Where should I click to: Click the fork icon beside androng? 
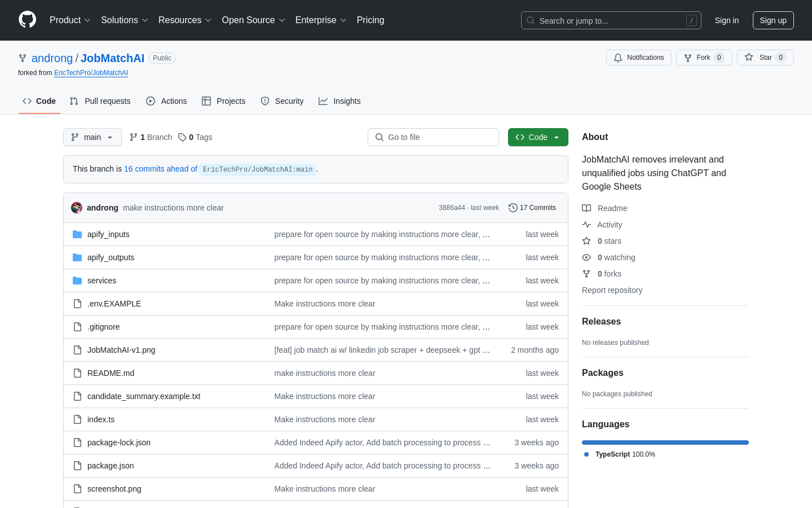click(23, 58)
